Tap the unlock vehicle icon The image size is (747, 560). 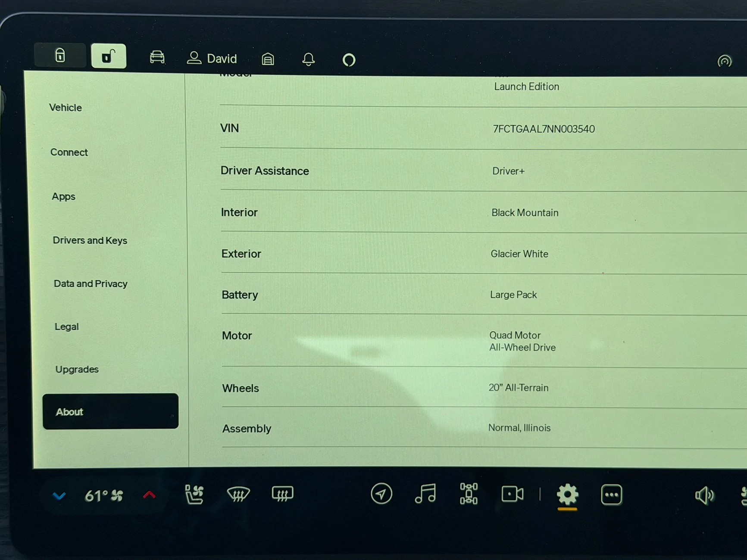[x=109, y=56]
